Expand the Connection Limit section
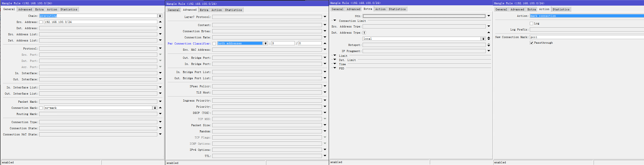Viewport: 644px width, 165px height. [x=335, y=21]
